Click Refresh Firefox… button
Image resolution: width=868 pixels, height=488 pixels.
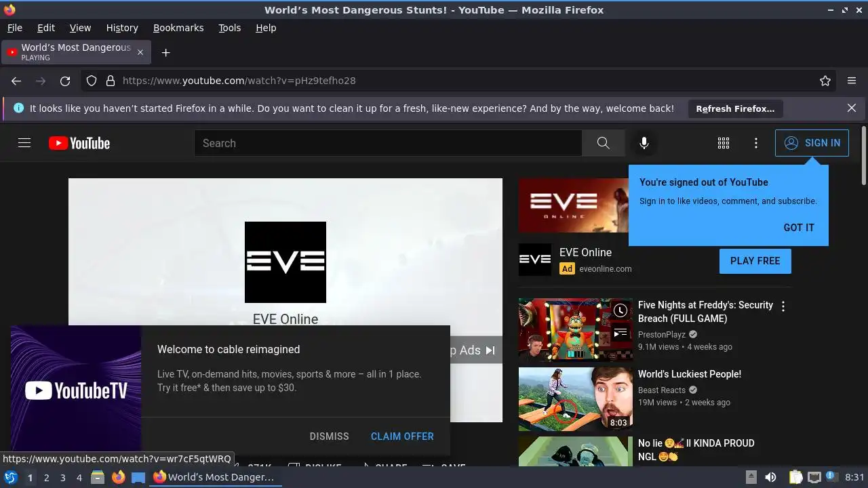[735, 108]
